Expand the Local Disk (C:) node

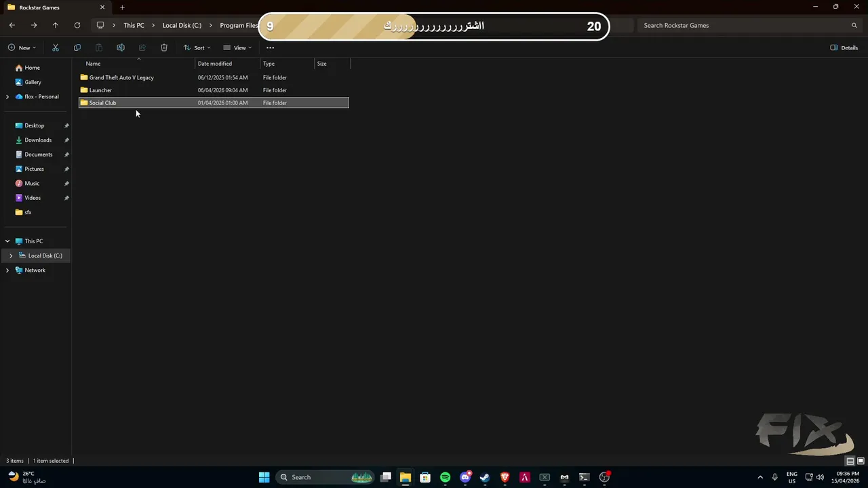tap(11, 256)
